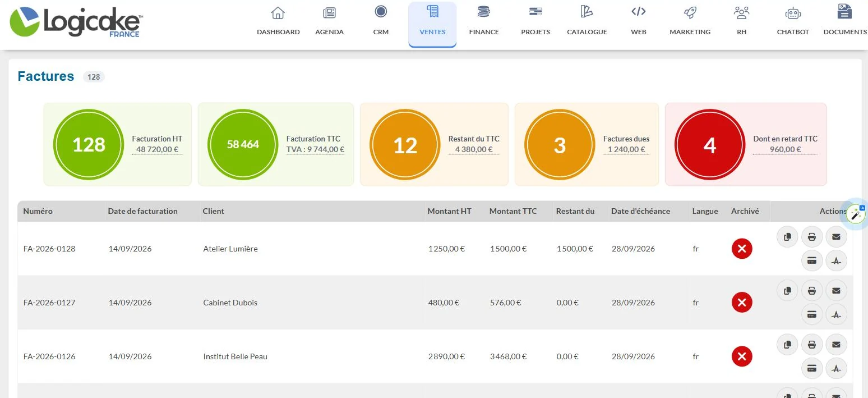Toggle the archived status for Institut Belle Peau invoice
Viewport: 868px width, 398px height.
[742, 356]
